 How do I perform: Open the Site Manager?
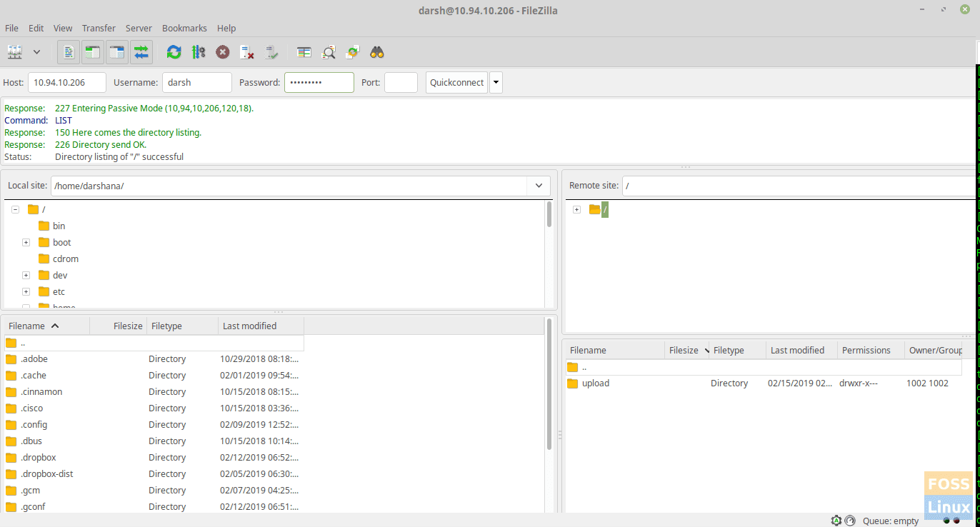coord(15,52)
